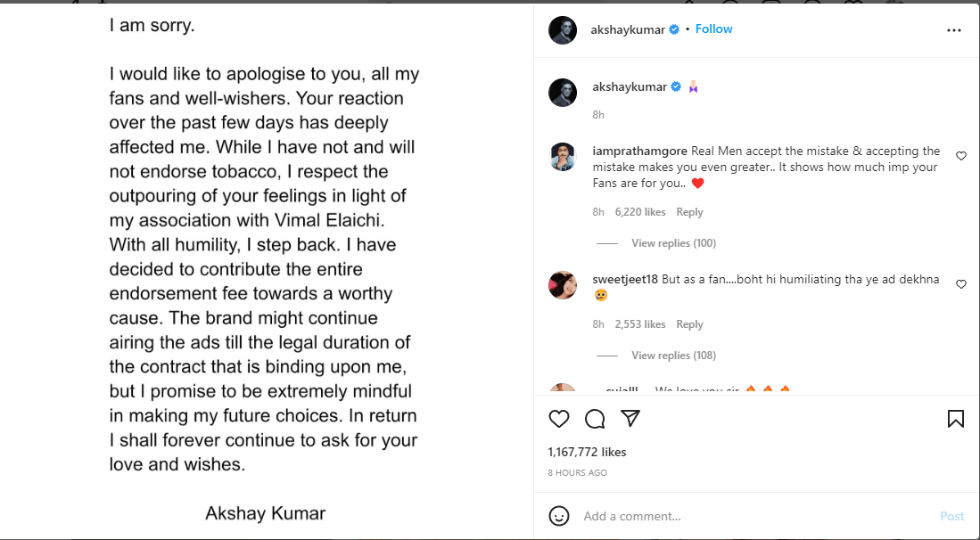The height and width of the screenshot is (540, 980).
Task: Reply to sweetjeet18's comment
Action: pos(689,324)
